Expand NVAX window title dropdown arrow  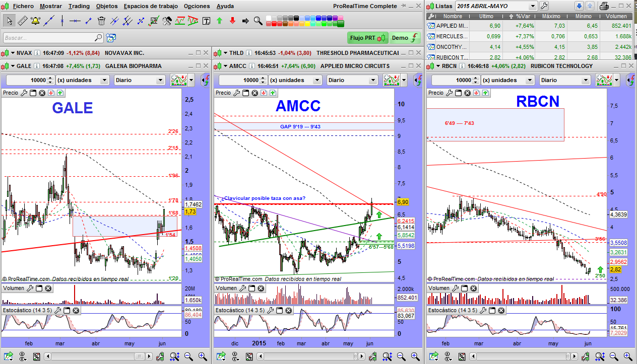pyautogui.click(x=12, y=53)
